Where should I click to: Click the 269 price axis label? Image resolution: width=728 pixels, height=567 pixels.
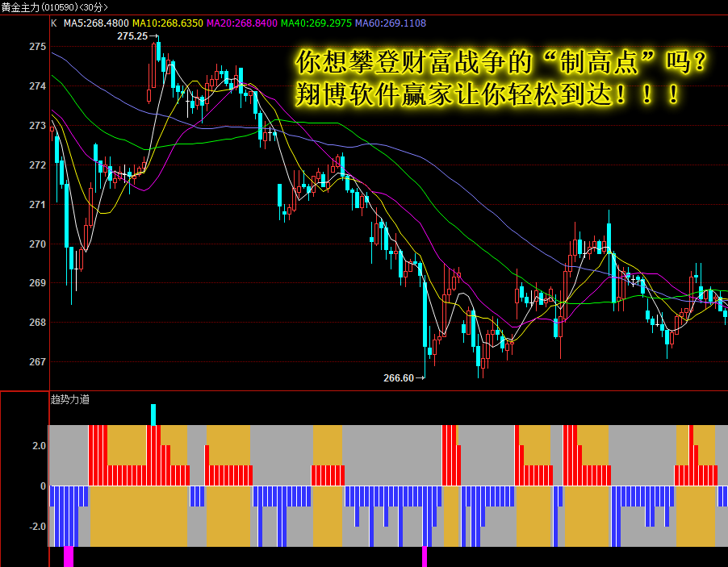pyautogui.click(x=38, y=282)
